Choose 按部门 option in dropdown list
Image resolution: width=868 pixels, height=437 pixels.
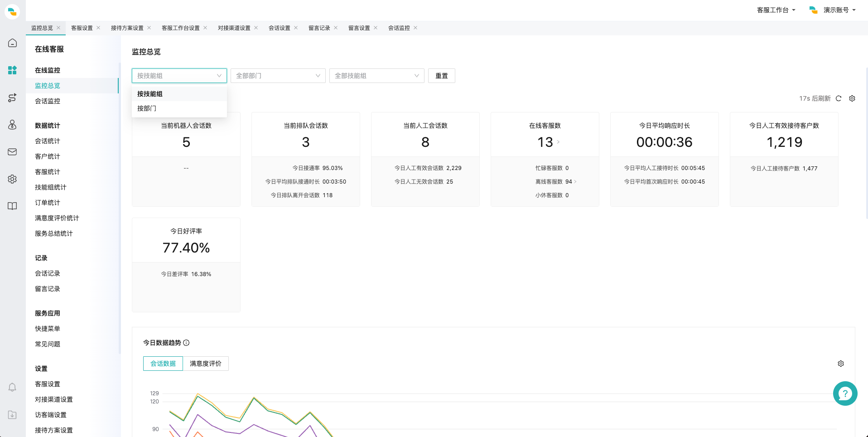[x=179, y=108]
